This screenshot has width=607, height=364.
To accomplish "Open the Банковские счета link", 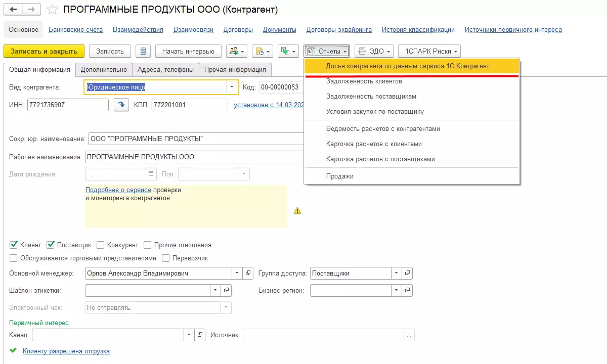I will coord(75,30).
